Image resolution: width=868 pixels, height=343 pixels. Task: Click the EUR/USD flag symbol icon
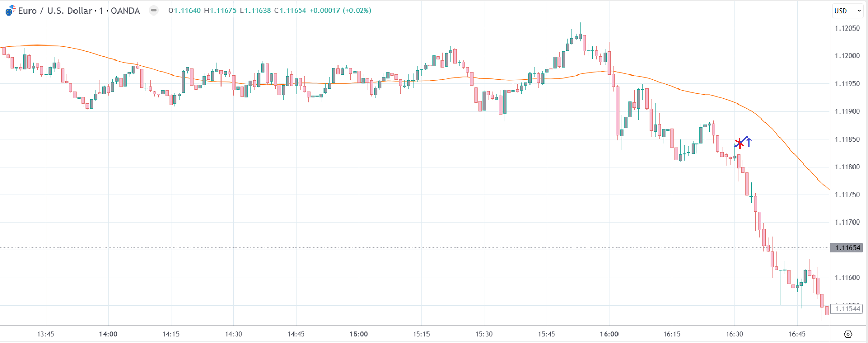(10, 11)
